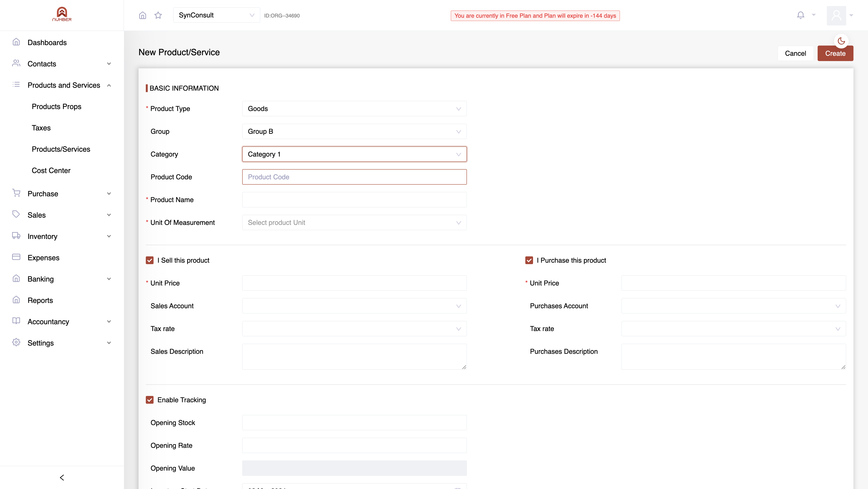Click the favorite star icon
This screenshot has height=489, width=868.
158,15
